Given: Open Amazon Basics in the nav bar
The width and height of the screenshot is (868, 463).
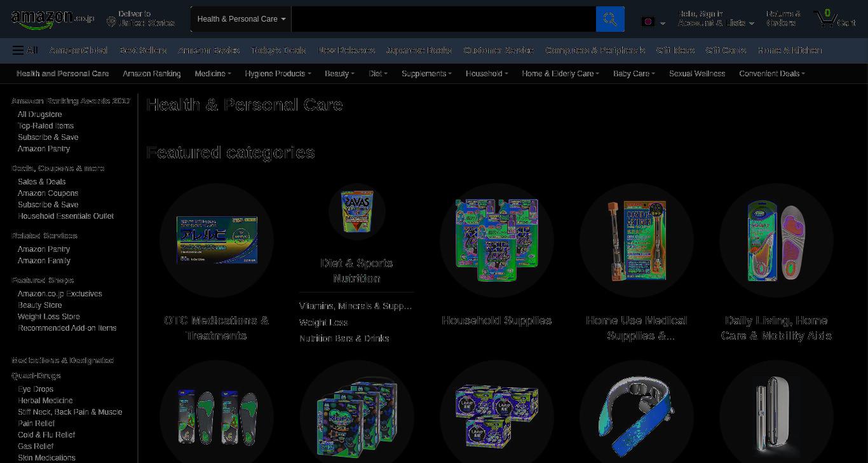Looking at the screenshot, I should click(209, 50).
